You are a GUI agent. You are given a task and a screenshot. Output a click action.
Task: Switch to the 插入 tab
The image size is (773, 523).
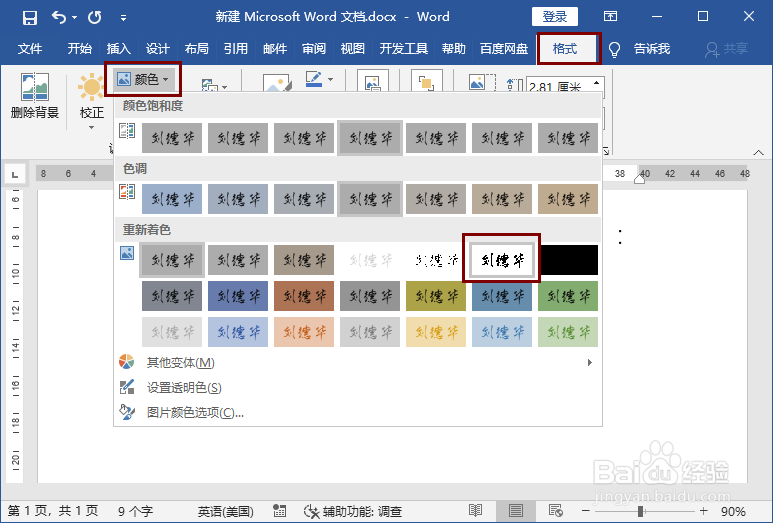coord(118,49)
